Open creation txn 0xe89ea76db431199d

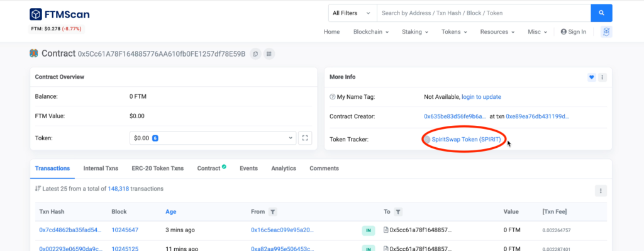click(x=538, y=116)
